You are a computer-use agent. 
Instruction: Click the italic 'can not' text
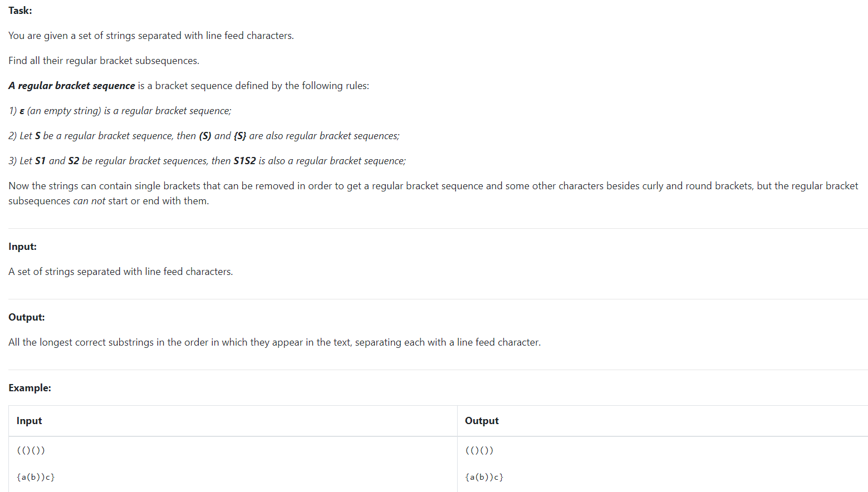pos(89,201)
